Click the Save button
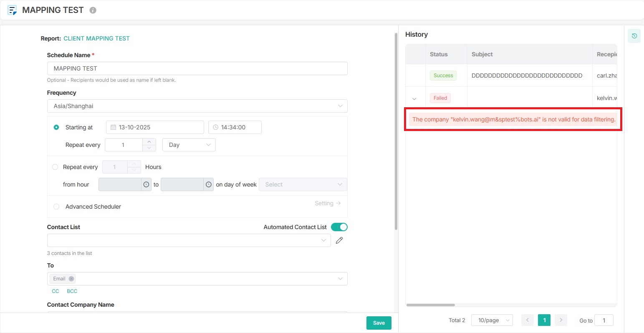This screenshot has width=644, height=333. 379,323
